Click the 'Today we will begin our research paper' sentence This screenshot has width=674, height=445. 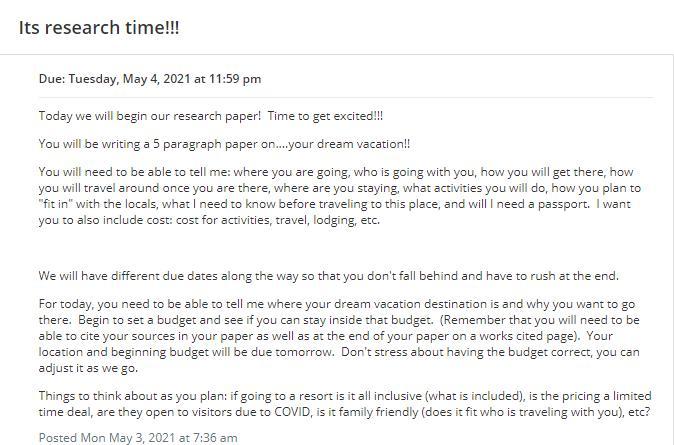[150, 116]
